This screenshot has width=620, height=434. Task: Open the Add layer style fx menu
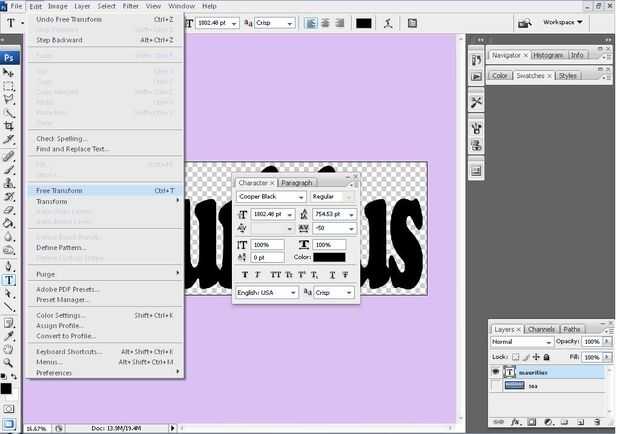[x=515, y=422]
